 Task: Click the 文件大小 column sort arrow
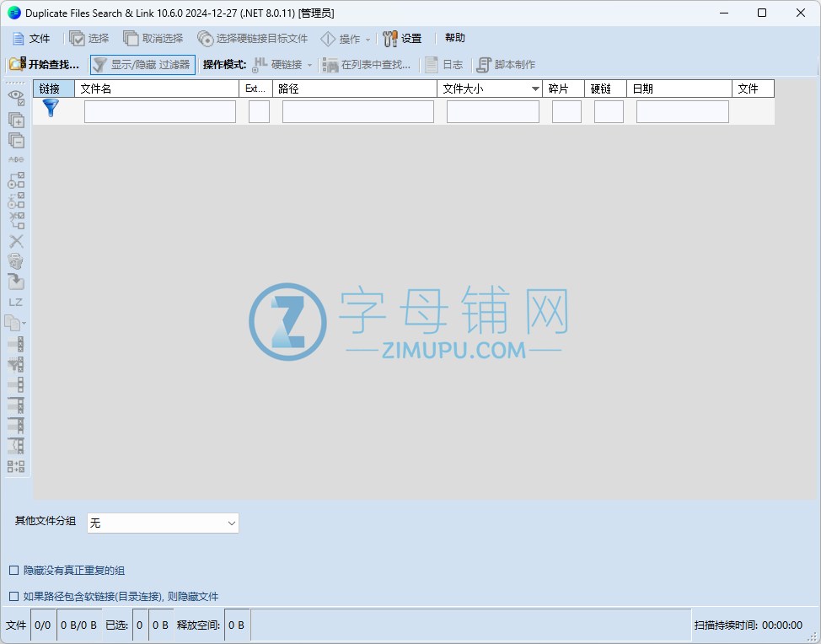[x=535, y=89]
